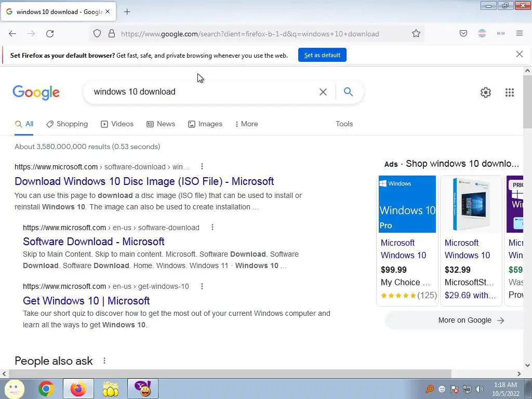This screenshot has width=532, height=399.
Task: Switch to the News tab
Action: (x=161, y=124)
